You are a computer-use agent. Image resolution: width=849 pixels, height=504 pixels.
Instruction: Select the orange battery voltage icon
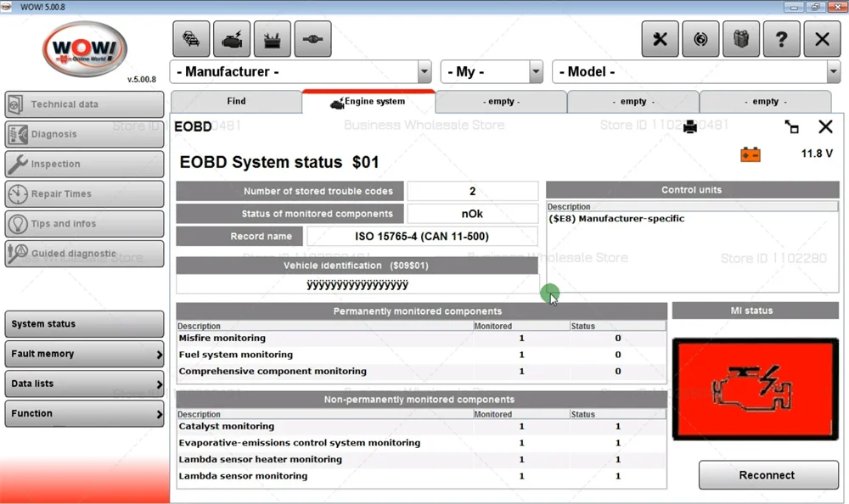[x=751, y=154]
